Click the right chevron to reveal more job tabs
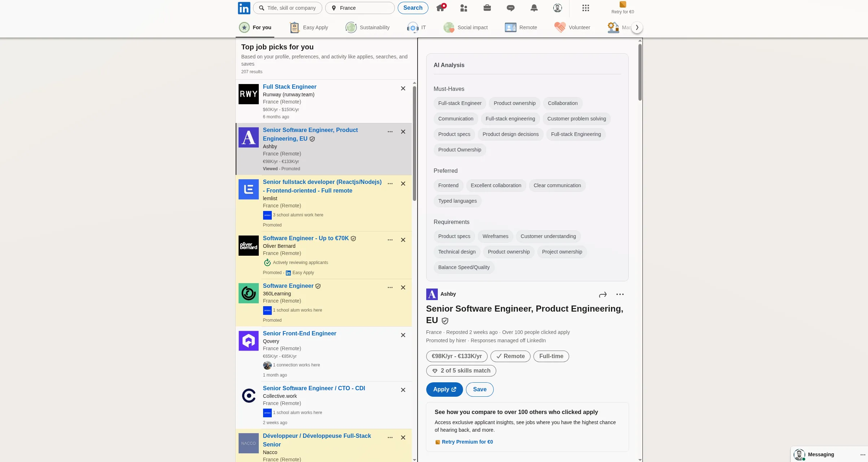Viewport: 868px width, 462px height. (x=637, y=27)
